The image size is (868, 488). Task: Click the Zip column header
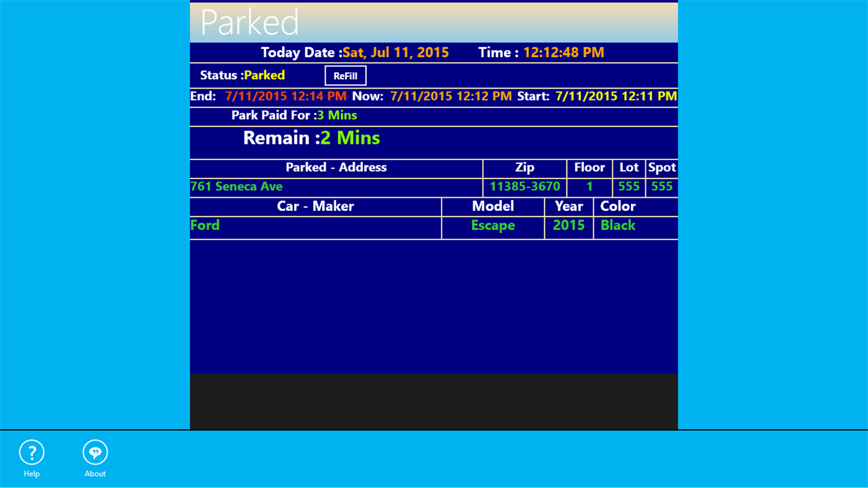coord(524,167)
